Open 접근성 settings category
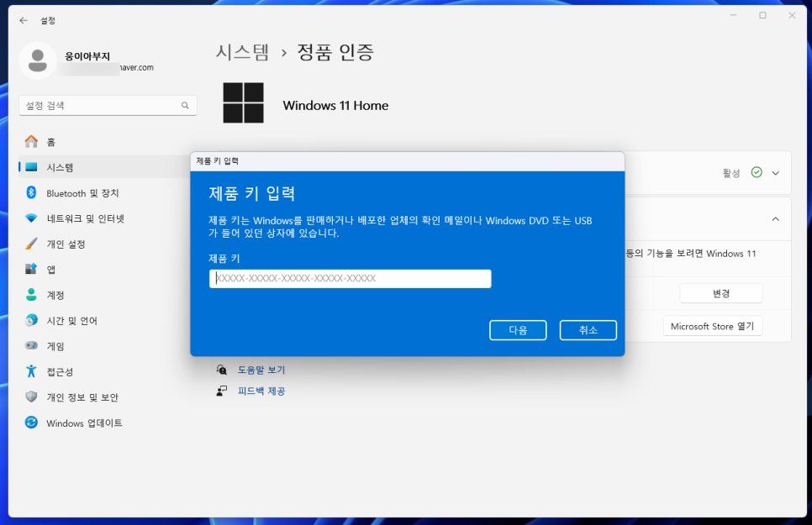The image size is (812, 525). click(108, 371)
